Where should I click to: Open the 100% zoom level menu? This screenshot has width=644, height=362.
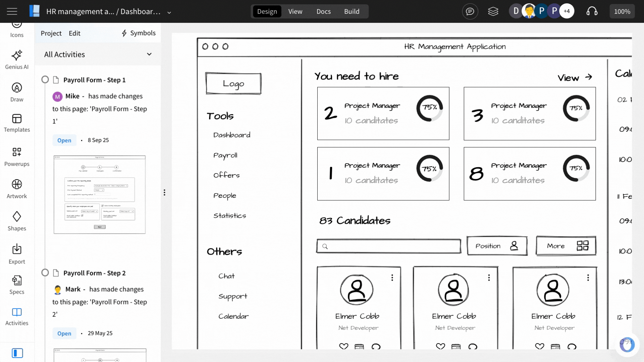(622, 11)
